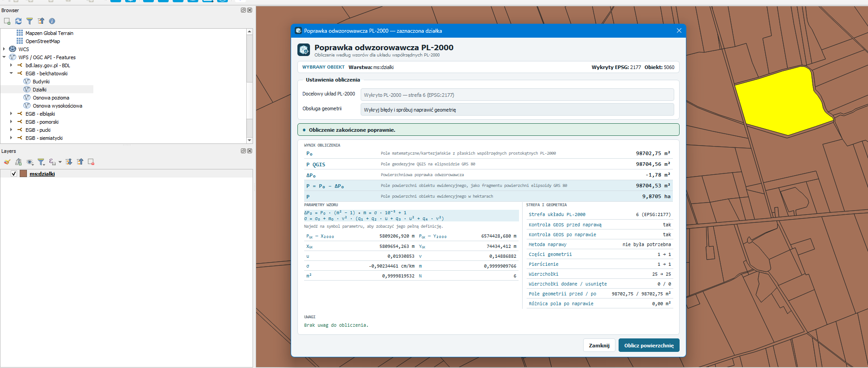This screenshot has height=368, width=868.
Task: Click Strefa układu PL-2000 row
Action: (x=600, y=215)
